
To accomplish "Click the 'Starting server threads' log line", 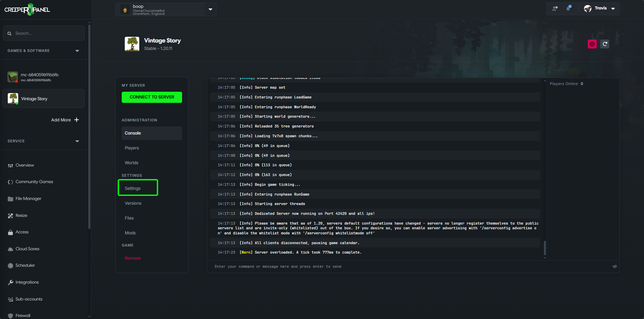I will point(375,204).
